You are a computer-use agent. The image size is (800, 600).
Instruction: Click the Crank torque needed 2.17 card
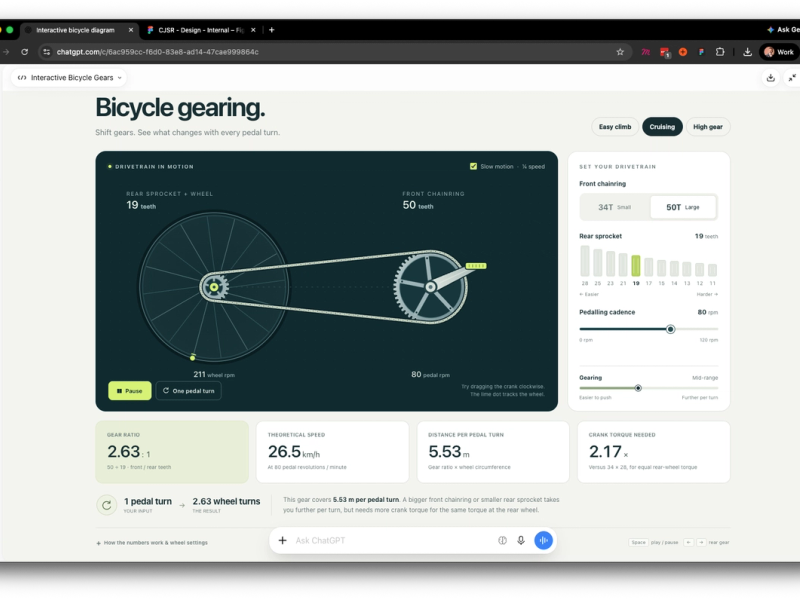click(654, 452)
